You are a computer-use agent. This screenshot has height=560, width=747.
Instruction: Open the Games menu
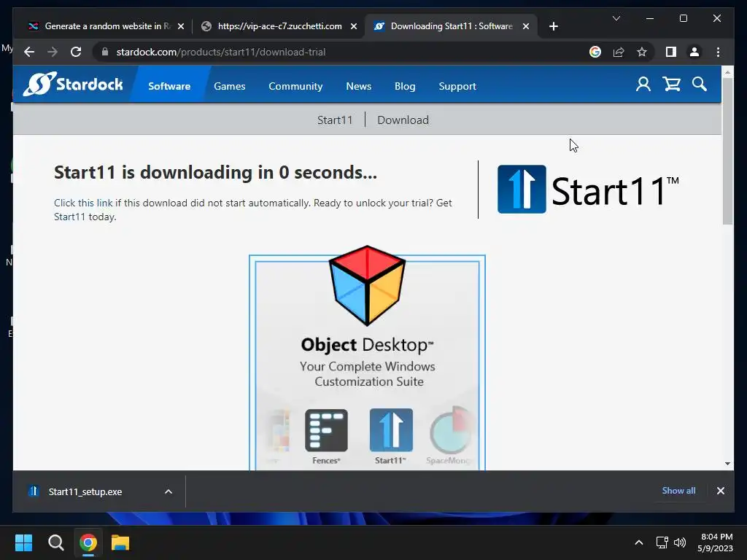coord(230,86)
